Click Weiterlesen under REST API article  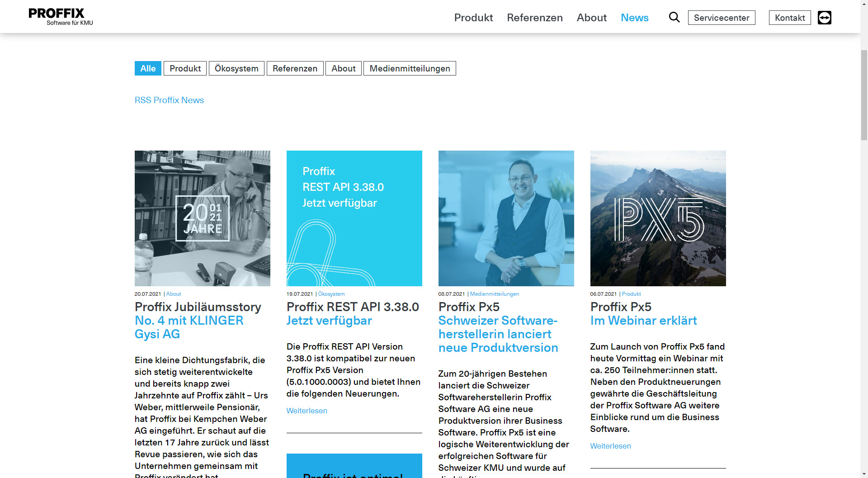(x=307, y=411)
